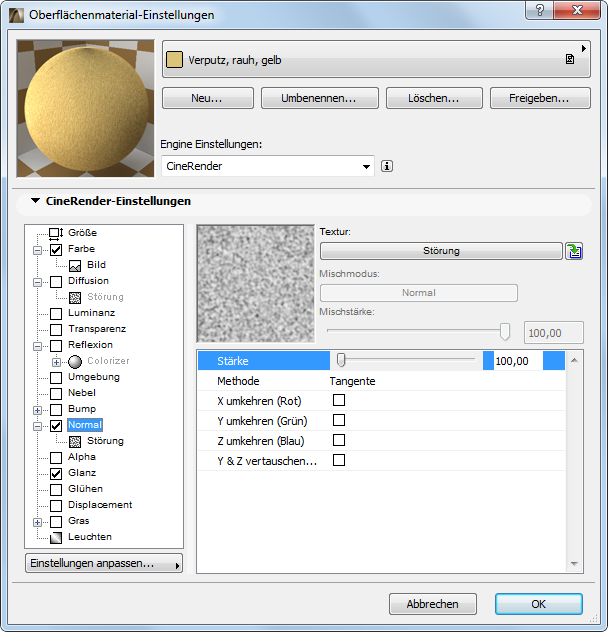
Task: Expand the Bump tree node
Action: (x=37, y=410)
